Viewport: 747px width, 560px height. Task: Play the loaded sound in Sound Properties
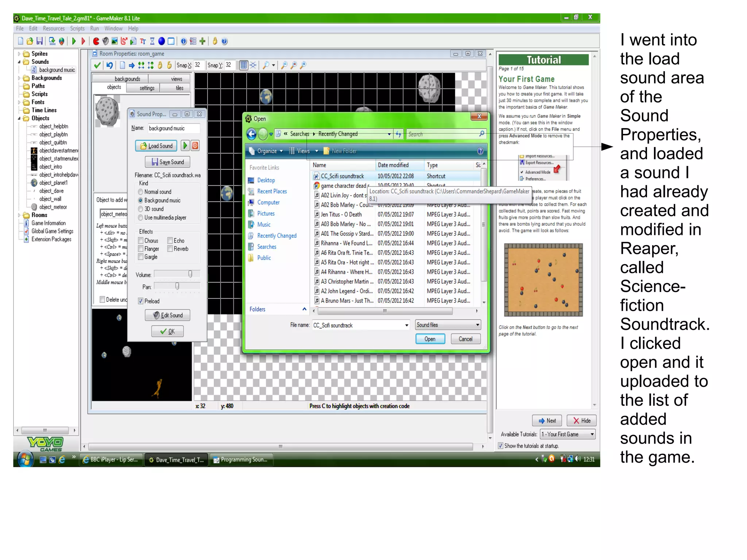point(185,146)
